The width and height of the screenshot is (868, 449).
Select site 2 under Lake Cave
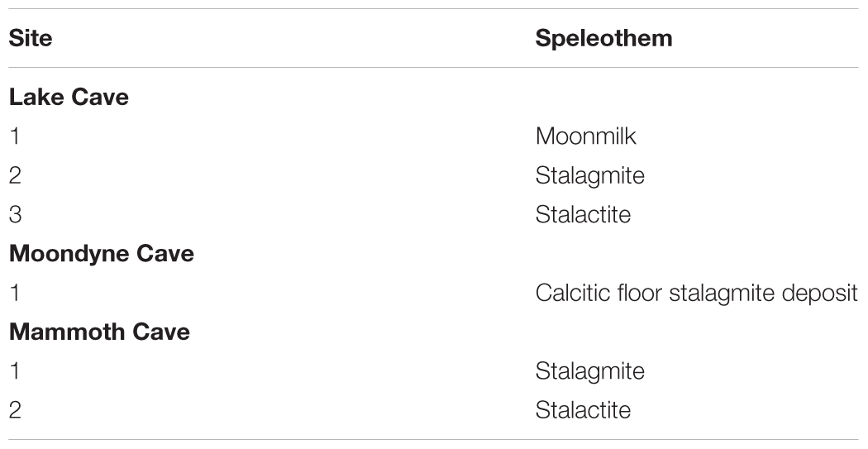tap(15, 175)
